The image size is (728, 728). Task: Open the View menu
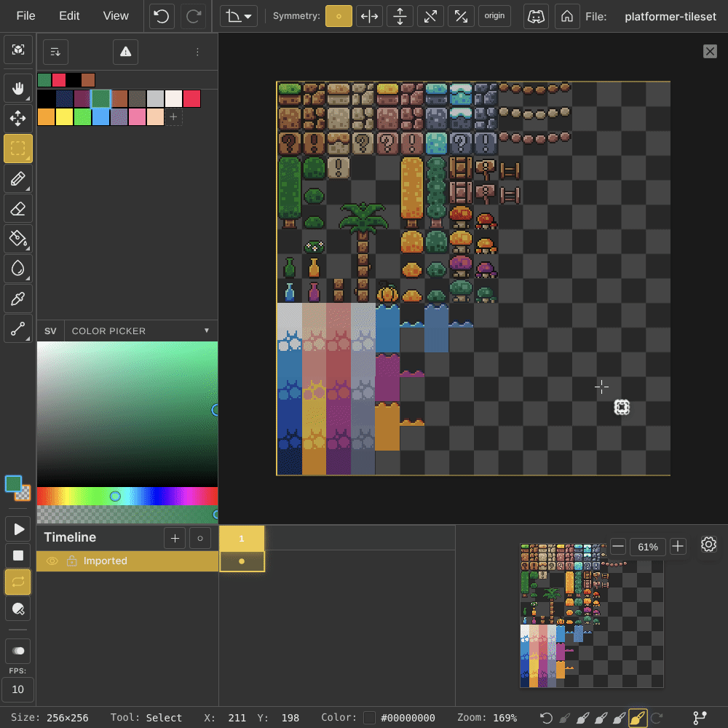116,16
